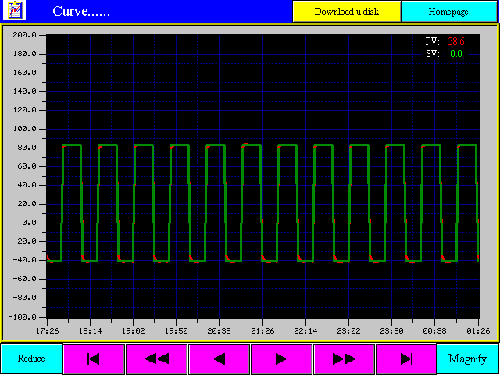Viewport: 500px width, 375px height.
Task: Step the curve back one page
Action: [x=219, y=359]
